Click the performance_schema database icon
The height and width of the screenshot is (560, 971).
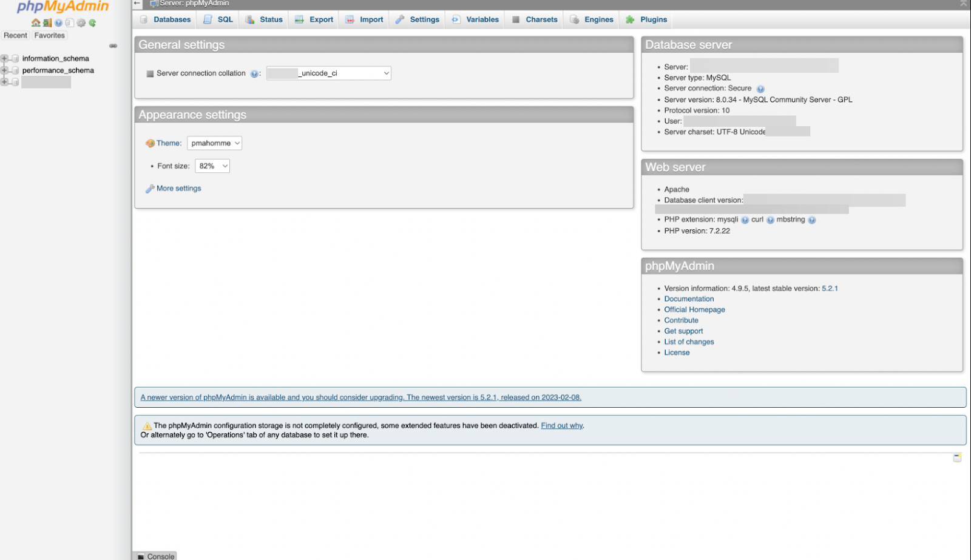pyautogui.click(x=15, y=70)
